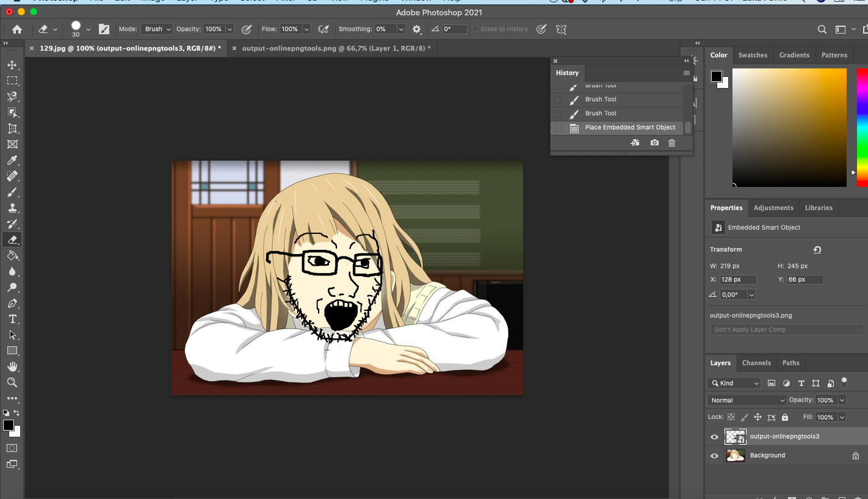Toggle pressure for size control
The width and height of the screenshot is (868, 499).
tap(541, 29)
